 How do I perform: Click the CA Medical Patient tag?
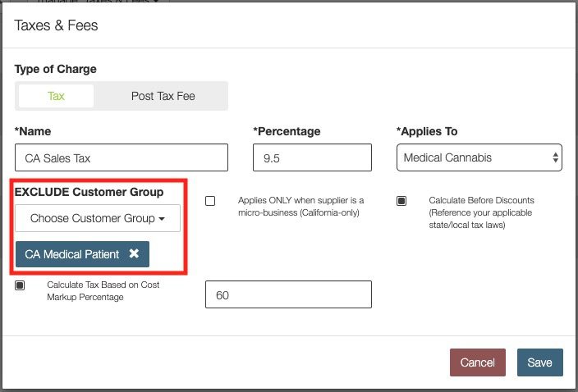(72, 254)
